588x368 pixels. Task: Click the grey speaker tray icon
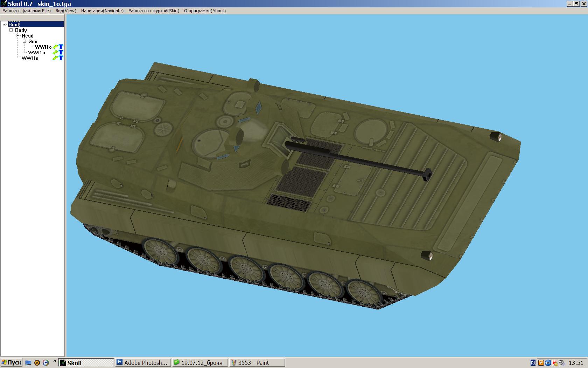562,363
